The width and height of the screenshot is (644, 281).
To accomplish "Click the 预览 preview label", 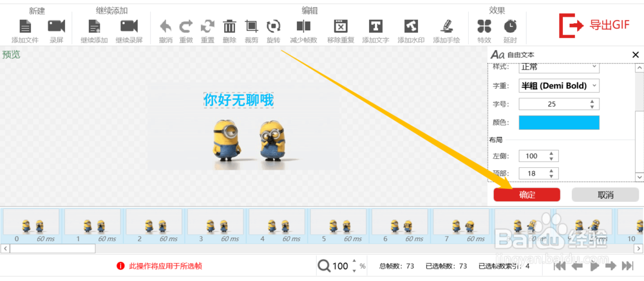I will (11, 55).
